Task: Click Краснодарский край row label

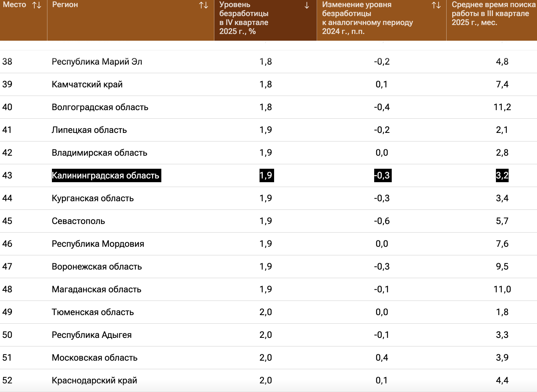Action: [94, 380]
